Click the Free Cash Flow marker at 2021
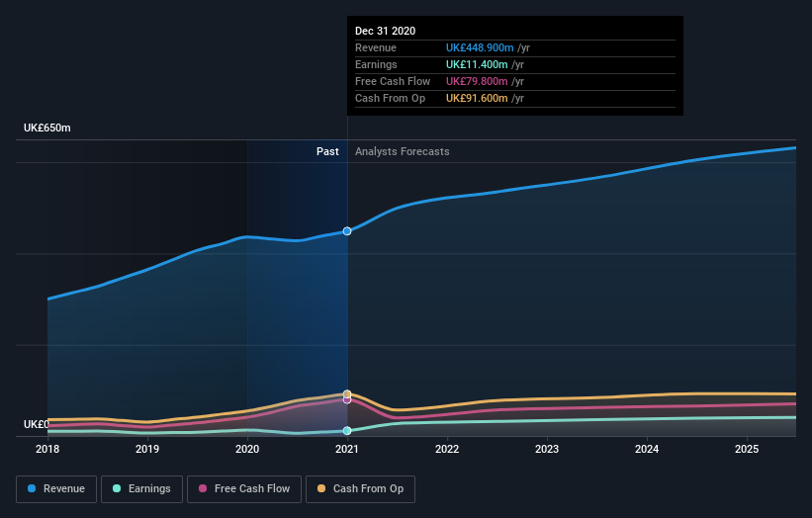The image size is (812, 518). 347,400
